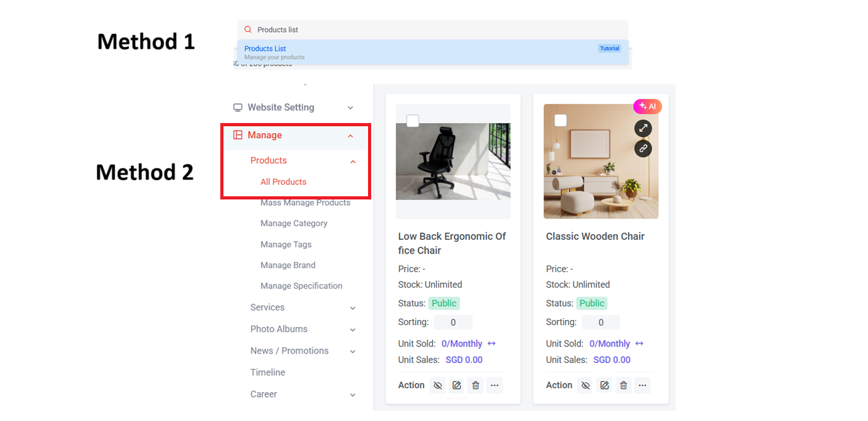The height and width of the screenshot is (421, 868).
Task: Toggle monthly unit sold view with the swap arrows
Action: coord(492,343)
